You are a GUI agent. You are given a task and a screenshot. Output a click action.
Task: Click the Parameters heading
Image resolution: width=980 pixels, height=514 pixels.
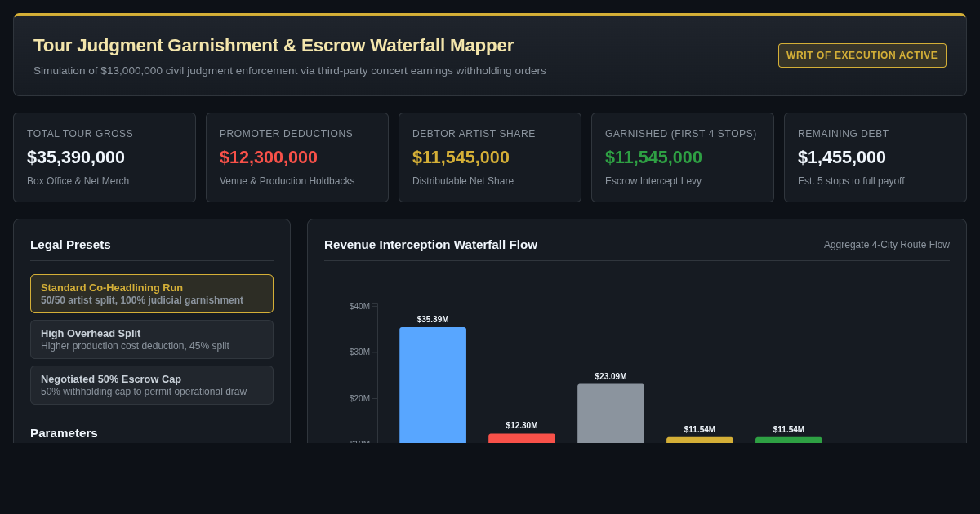point(64,433)
